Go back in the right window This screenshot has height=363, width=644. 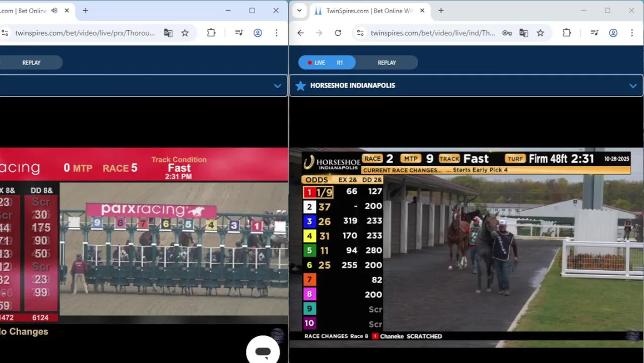[x=300, y=33]
